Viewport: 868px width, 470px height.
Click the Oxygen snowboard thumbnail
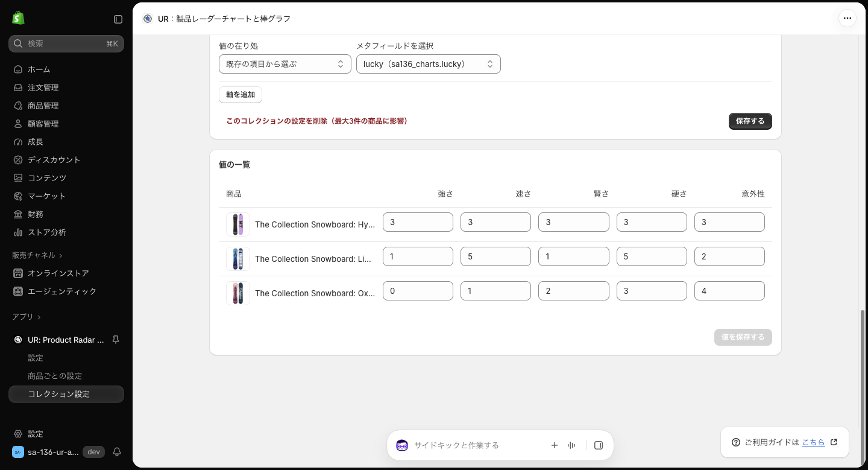(238, 293)
